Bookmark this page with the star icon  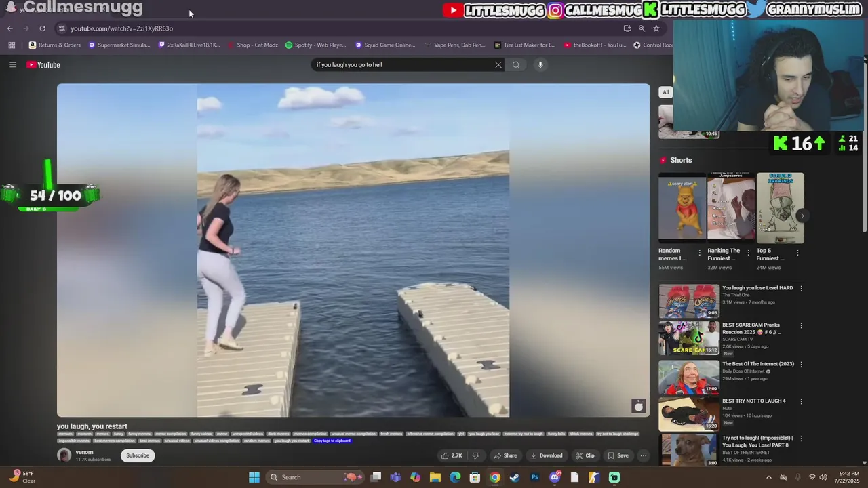[656, 28]
